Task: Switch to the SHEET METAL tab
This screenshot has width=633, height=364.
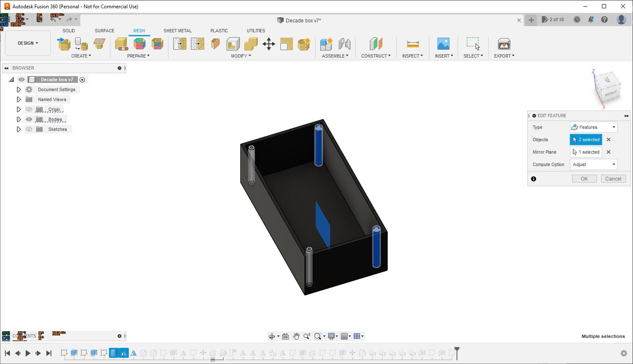Action: (x=178, y=31)
